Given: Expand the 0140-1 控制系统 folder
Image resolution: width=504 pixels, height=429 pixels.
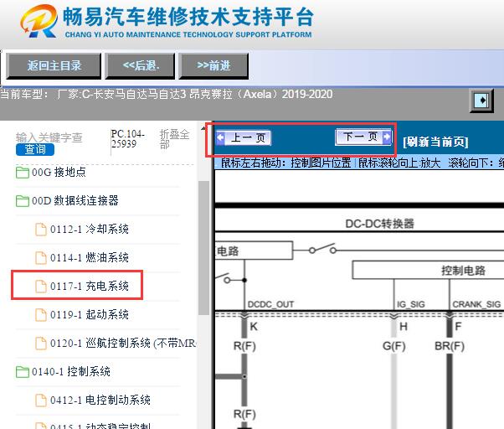Looking at the screenshot, I should [x=70, y=372].
